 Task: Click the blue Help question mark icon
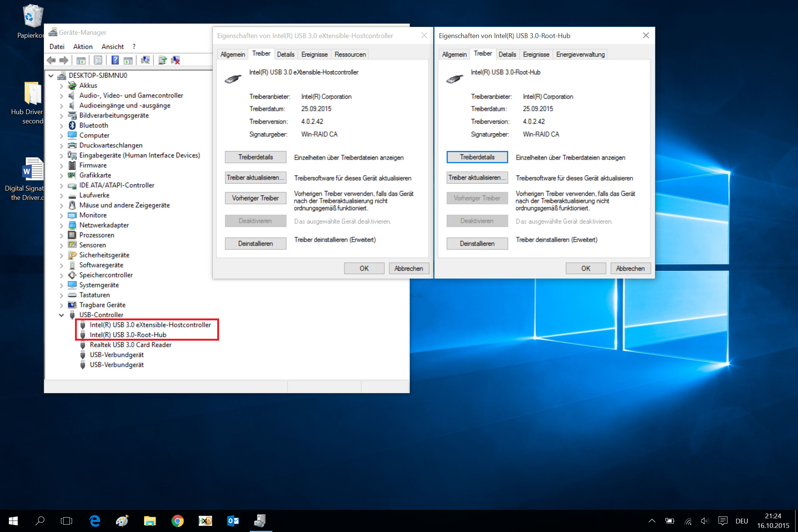coord(115,60)
